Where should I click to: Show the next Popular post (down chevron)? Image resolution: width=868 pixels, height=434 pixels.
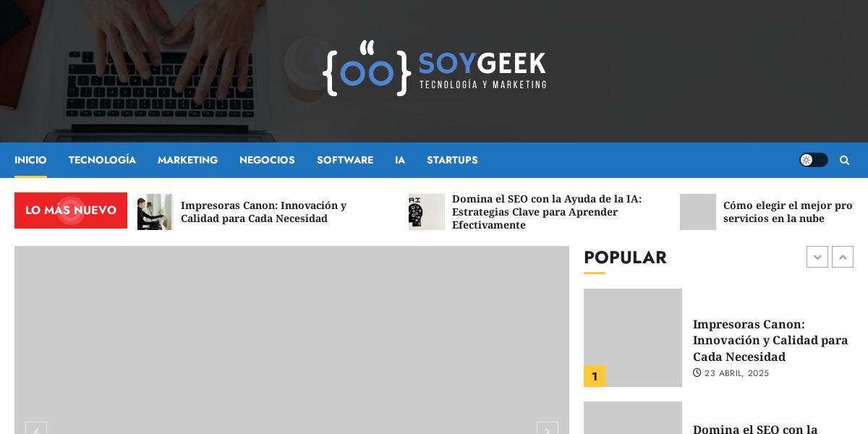coord(817,257)
